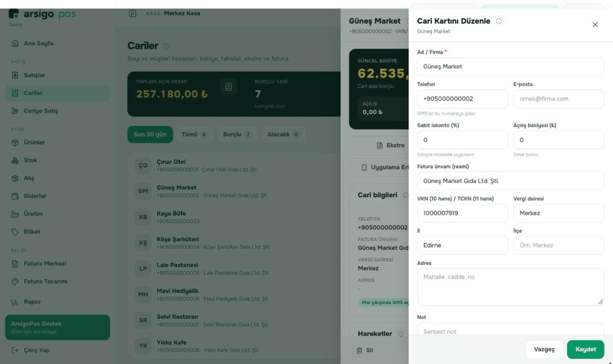Click the Satışlar sidebar icon

[15, 75]
